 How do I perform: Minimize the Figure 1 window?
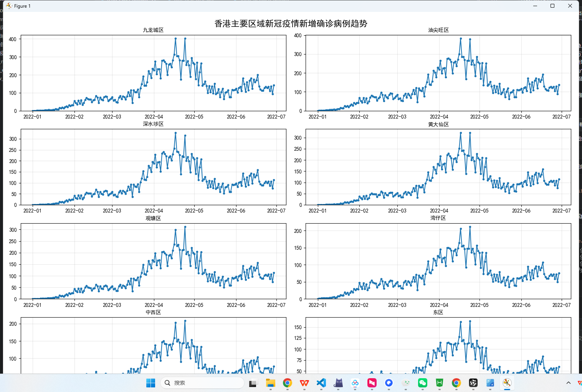coord(535,6)
